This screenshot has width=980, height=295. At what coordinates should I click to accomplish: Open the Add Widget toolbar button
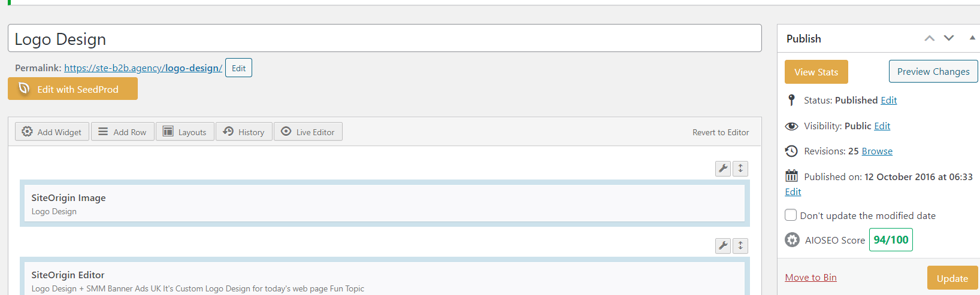tap(52, 132)
